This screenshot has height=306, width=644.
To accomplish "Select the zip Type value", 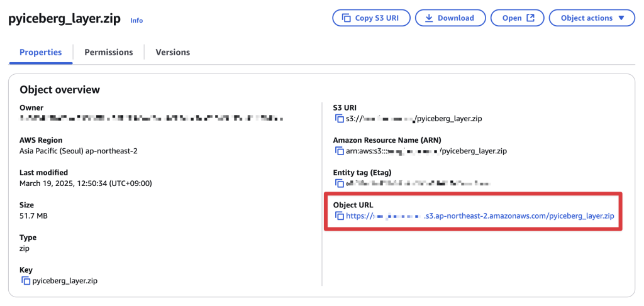I will tap(25, 248).
